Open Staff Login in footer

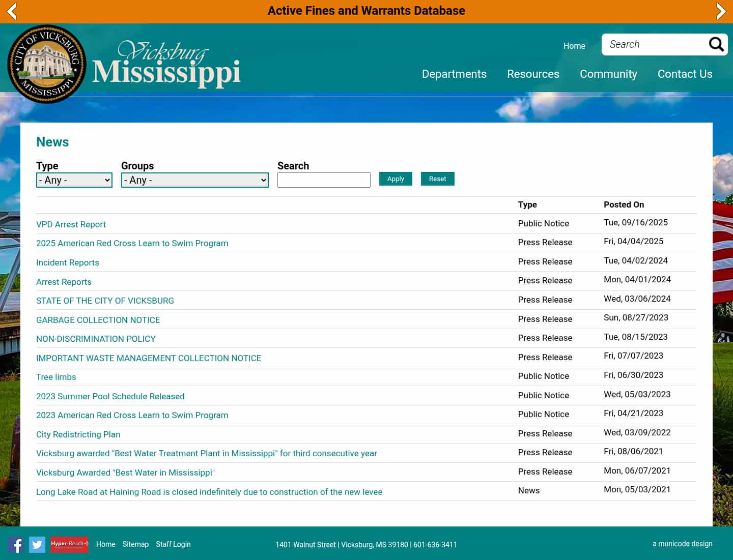point(173,544)
